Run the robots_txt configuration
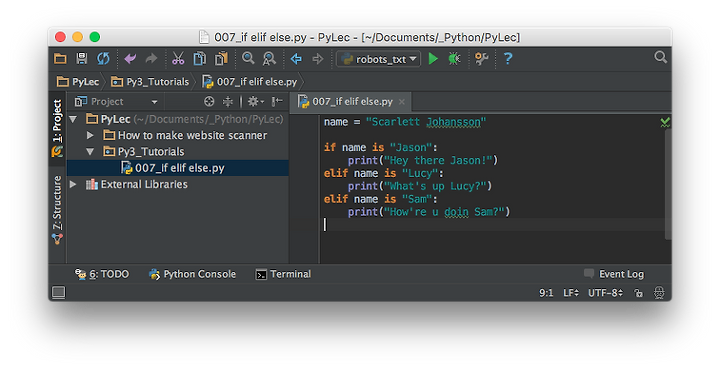The image size is (720, 370). tap(433, 59)
